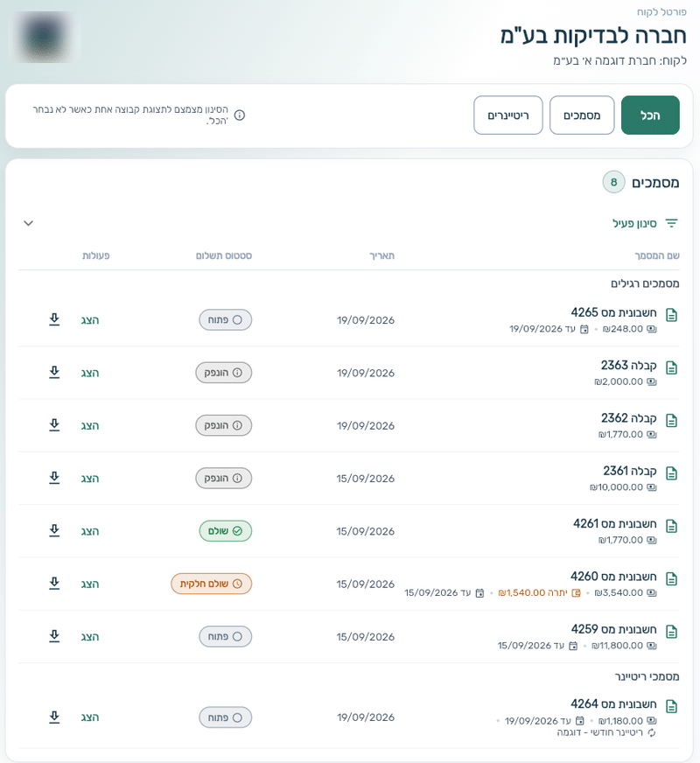Screen dimensions: 700x763
Task: Click the שולם חלקית status badge for invoice 4260
Action: pyautogui.click(x=211, y=584)
